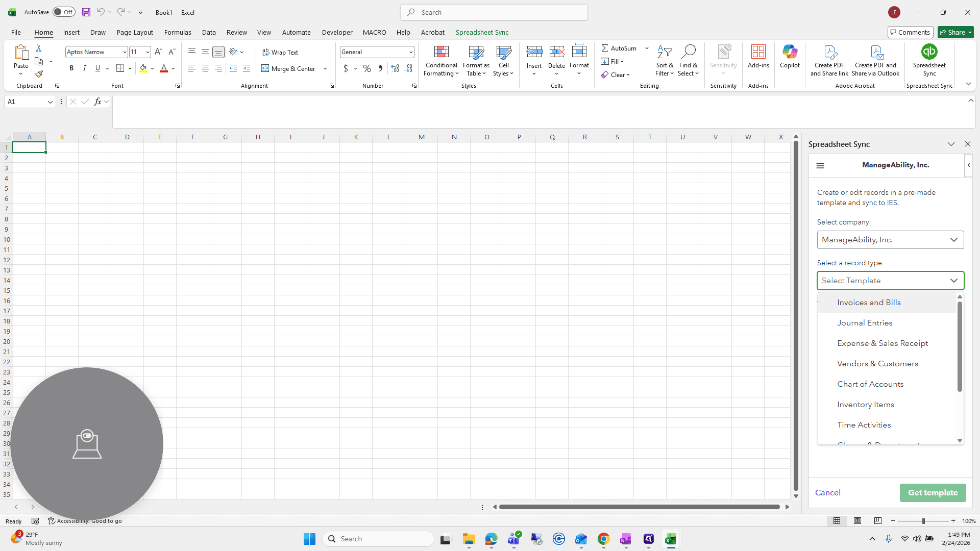
Task: Switch to Page Break Preview view
Action: pos(877,521)
